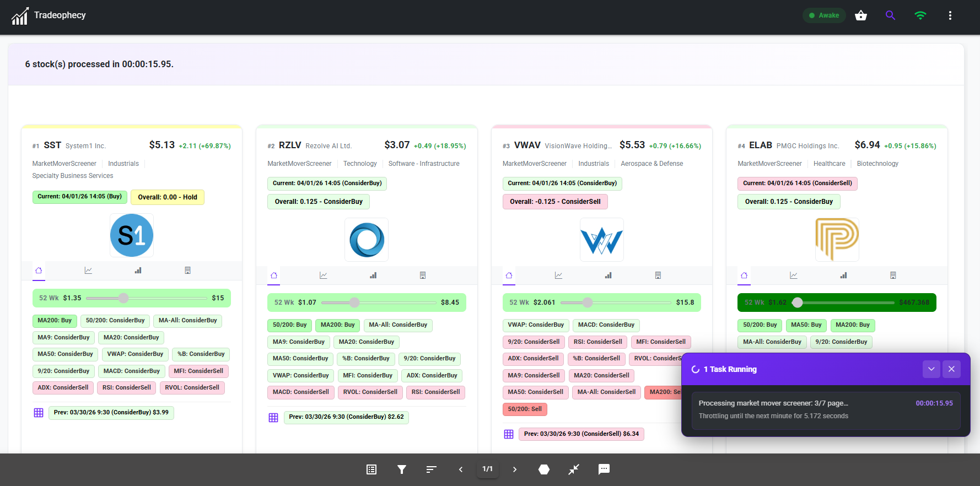Open the chat message icon in bottom toolbar
The width and height of the screenshot is (980, 486).
(604, 469)
